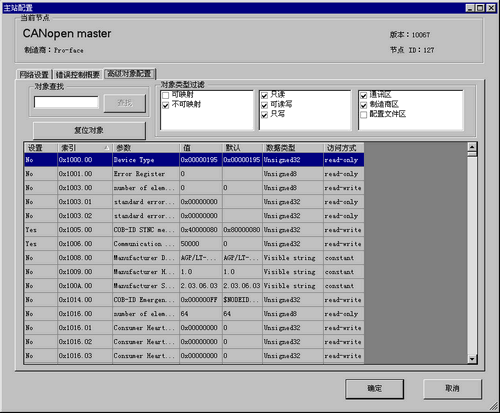The height and width of the screenshot is (413, 500).
Task: Click the table scrollbar down arrow
Action: pyautogui.click(x=472, y=359)
